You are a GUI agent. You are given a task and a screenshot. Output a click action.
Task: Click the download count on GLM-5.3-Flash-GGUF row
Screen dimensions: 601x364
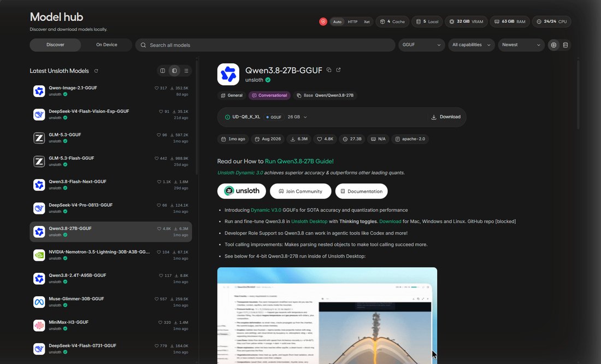tap(179, 158)
